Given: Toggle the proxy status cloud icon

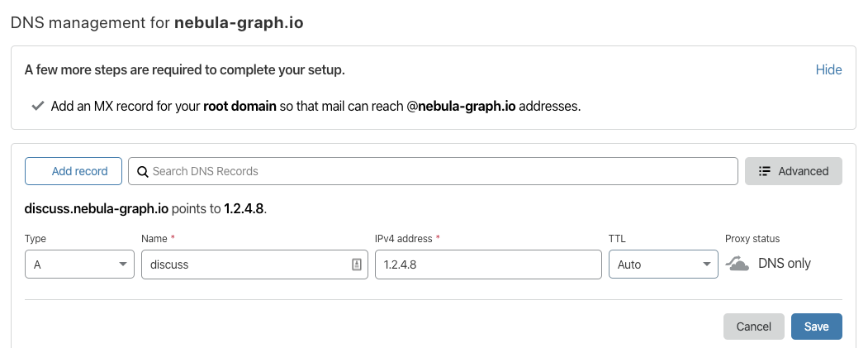Looking at the screenshot, I should click(x=737, y=264).
